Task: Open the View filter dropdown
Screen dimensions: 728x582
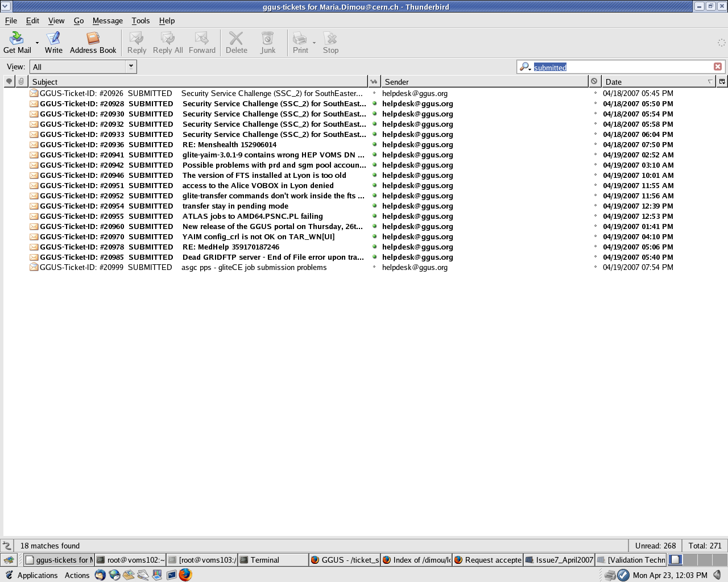Action: [131, 66]
